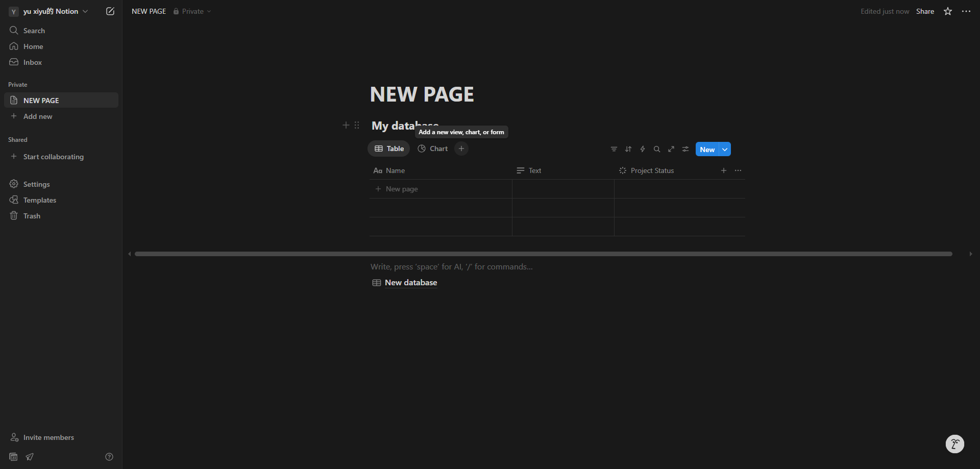Viewport: 980px width, 469px height.
Task: Switch to the Chart view tab
Action: point(433,149)
